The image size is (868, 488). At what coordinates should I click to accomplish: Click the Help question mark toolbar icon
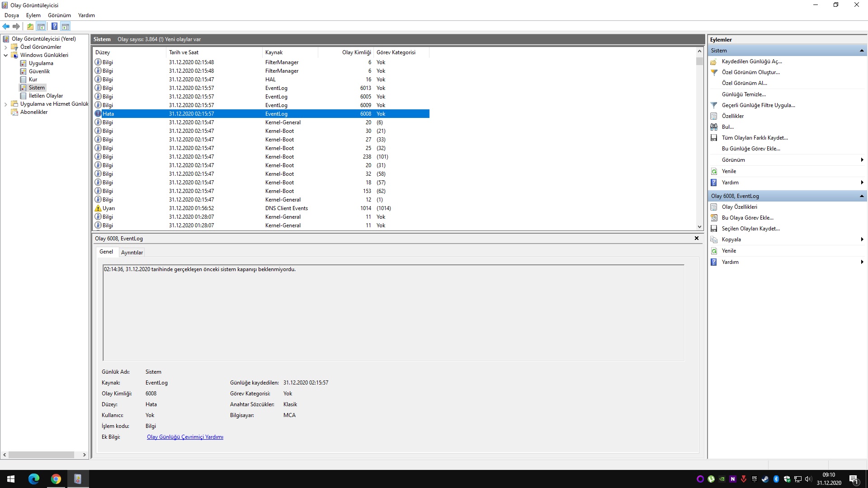54,26
